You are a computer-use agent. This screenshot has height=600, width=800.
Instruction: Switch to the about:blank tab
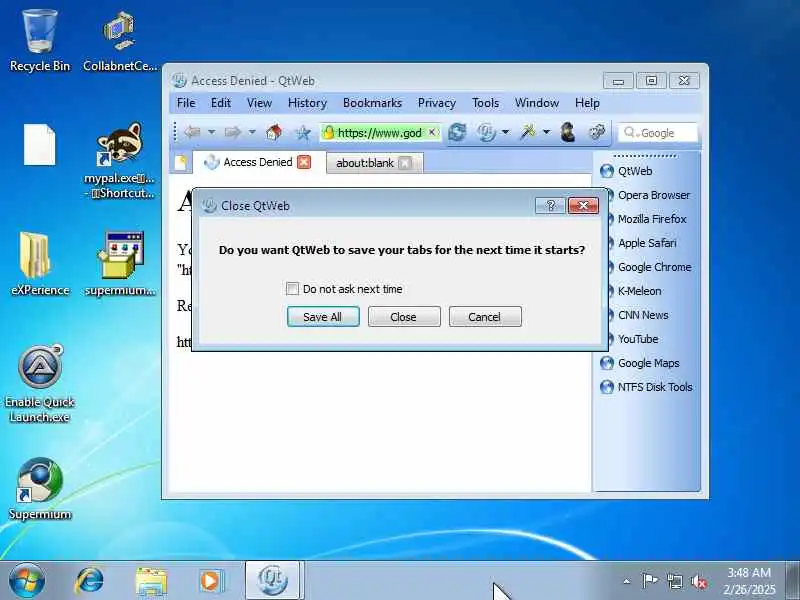(x=365, y=163)
